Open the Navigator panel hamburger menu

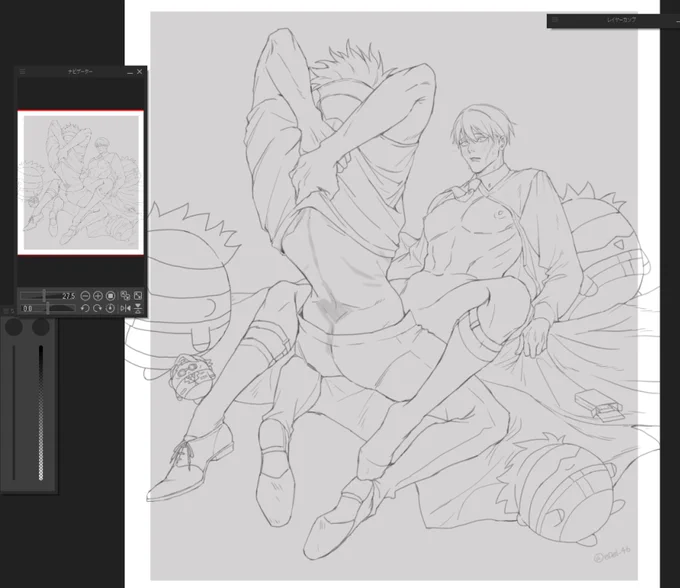[x=23, y=72]
